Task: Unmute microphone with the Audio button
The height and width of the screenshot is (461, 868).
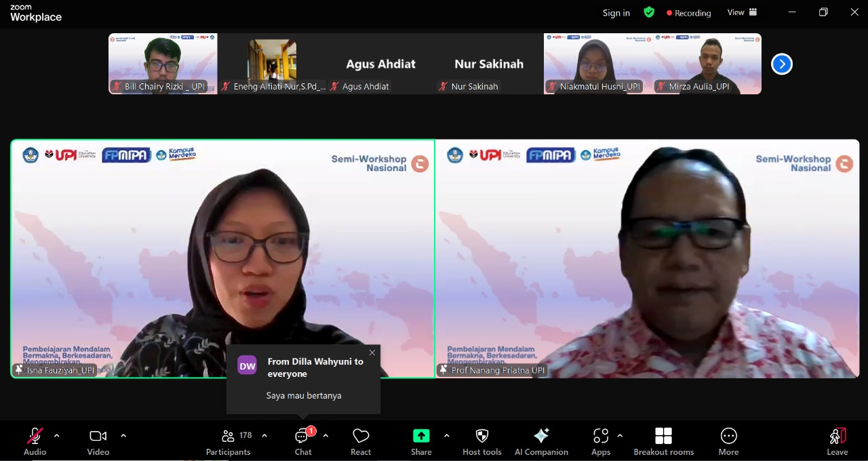Action: click(35, 441)
